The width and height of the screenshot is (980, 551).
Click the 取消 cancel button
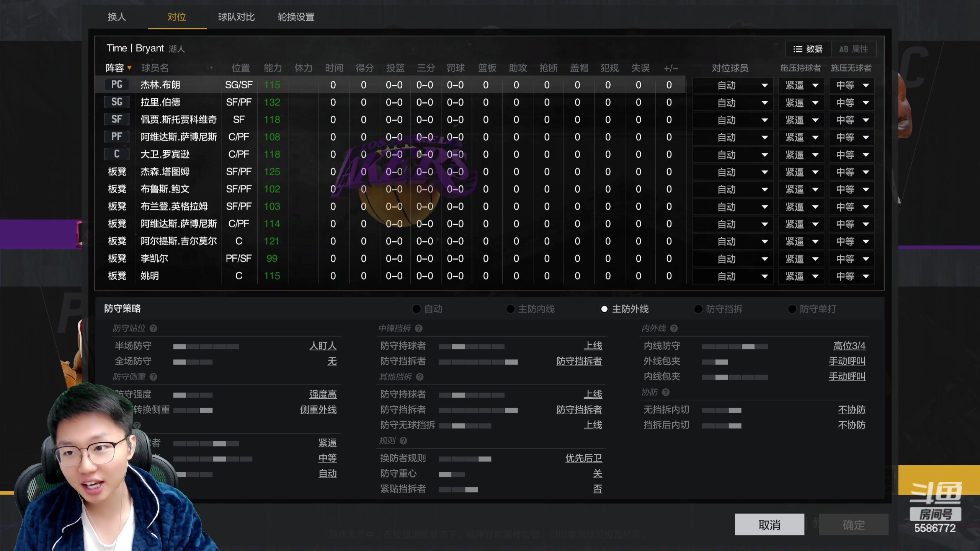(x=770, y=525)
